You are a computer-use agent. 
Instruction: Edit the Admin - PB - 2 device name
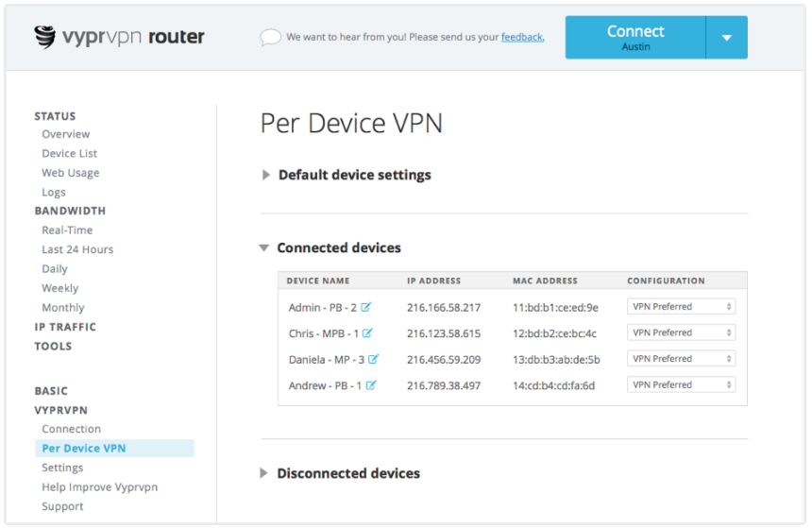coord(365,307)
